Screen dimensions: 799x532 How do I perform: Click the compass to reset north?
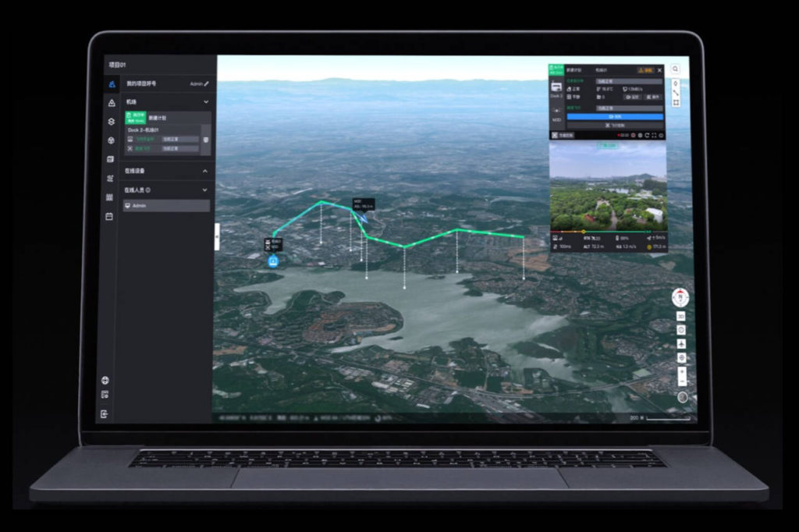(681, 296)
